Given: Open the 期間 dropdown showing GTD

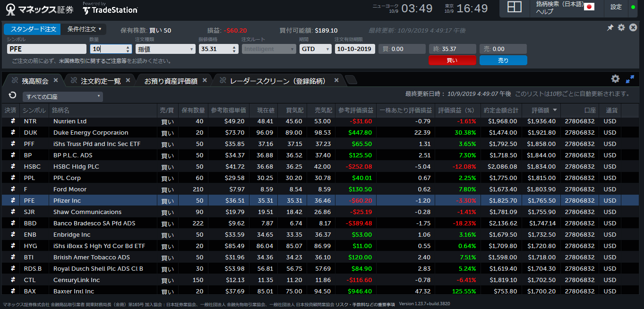Looking at the screenshot, I should pos(316,49).
